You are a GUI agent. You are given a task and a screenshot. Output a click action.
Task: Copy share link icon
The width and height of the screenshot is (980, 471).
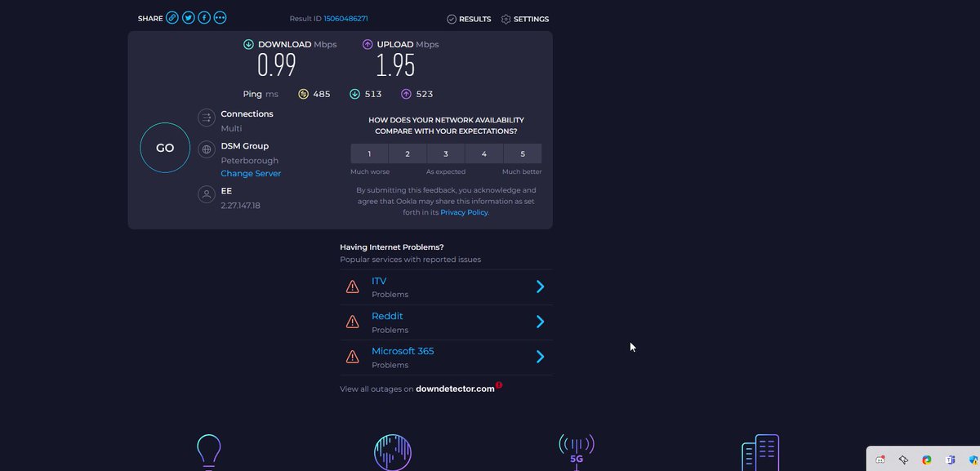[172, 18]
